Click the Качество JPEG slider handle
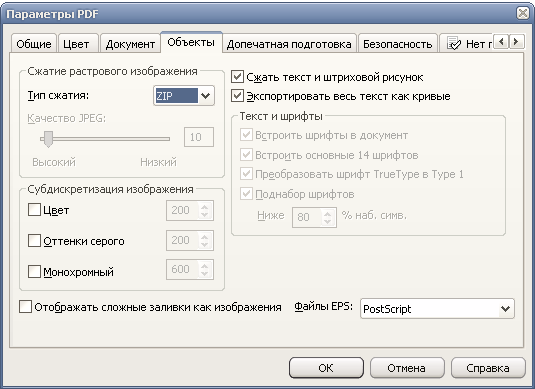Image resolution: width=535 pixels, height=389 pixels. 48,139
